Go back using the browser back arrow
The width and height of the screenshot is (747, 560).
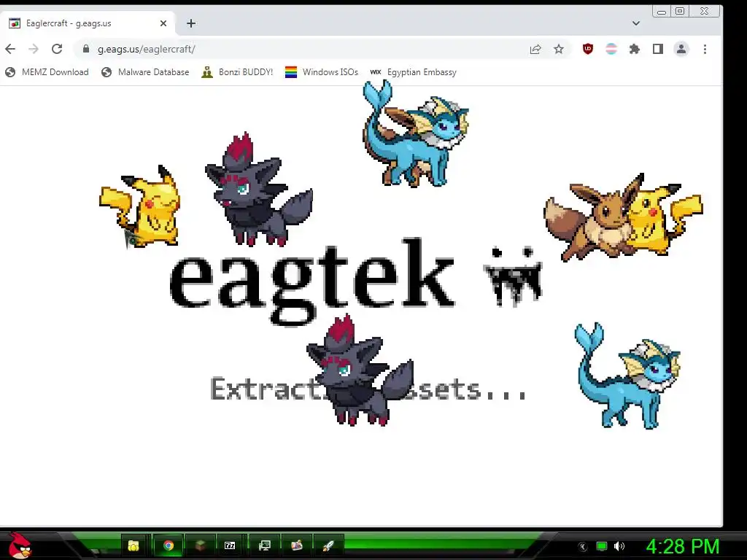(x=10, y=49)
